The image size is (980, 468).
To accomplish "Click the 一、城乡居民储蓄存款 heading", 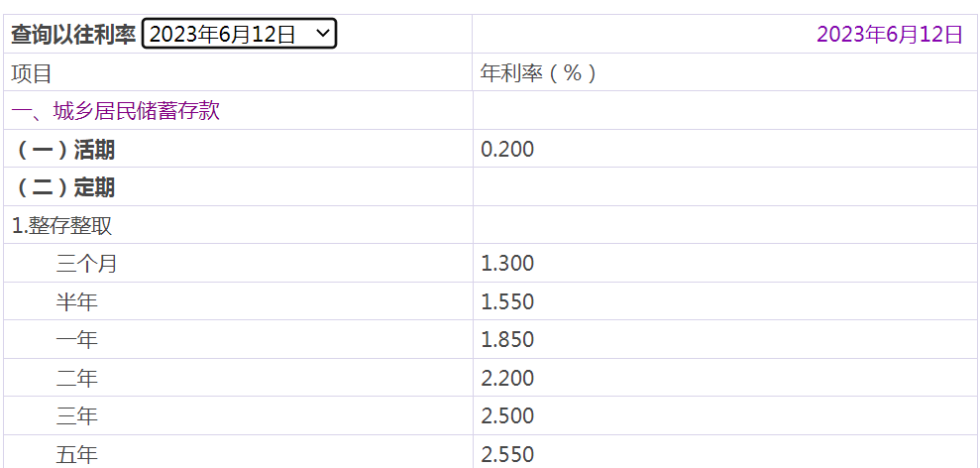I will [x=116, y=111].
